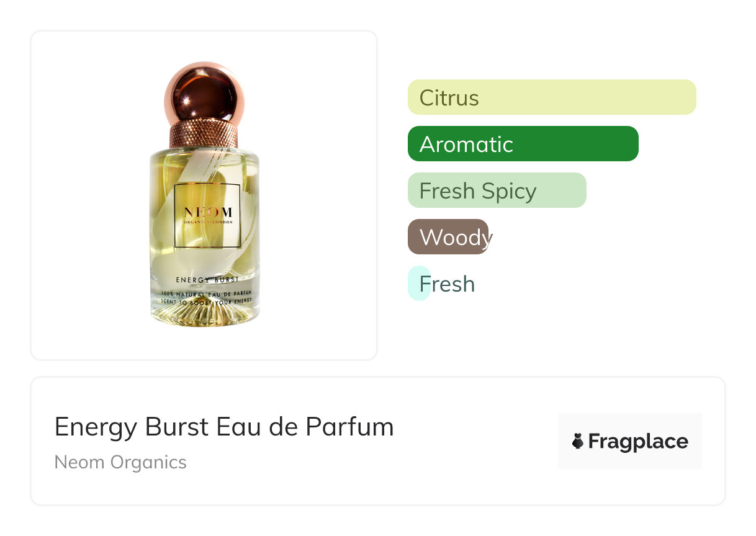The height and width of the screenshot is (536, 756).
Task: Click the Fresh Spicy accord bar
Action: [497, 190]
